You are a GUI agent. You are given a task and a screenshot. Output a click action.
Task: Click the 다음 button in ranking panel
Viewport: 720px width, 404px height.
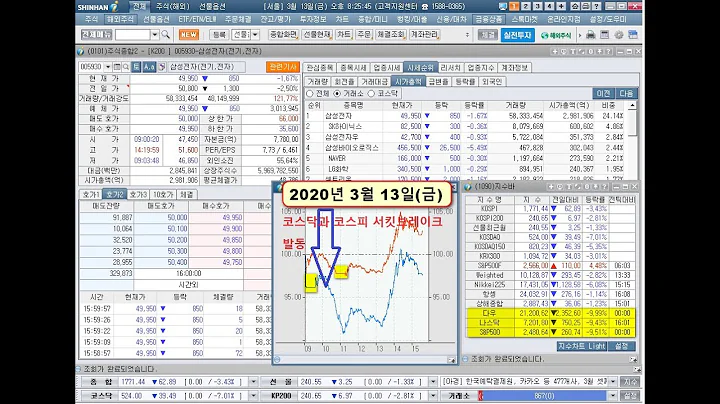pyautogui.click(x=626, y=93)
